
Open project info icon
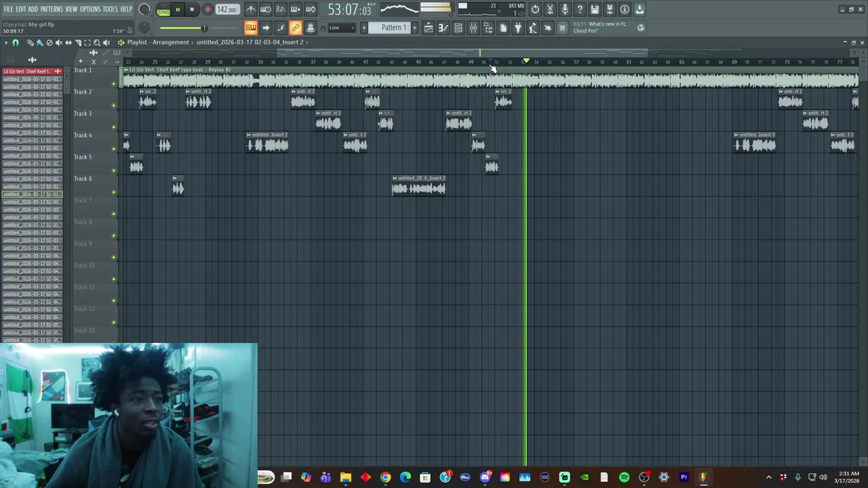click(x=625, y=9)
